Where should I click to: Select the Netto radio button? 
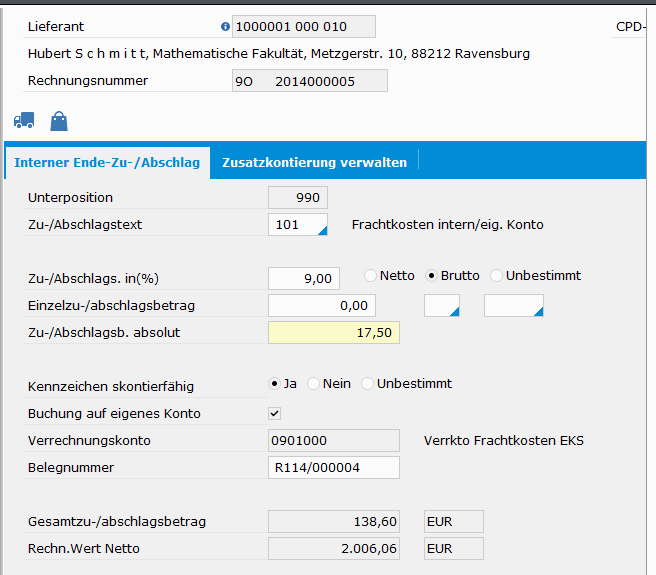click(x=370, y=276)
